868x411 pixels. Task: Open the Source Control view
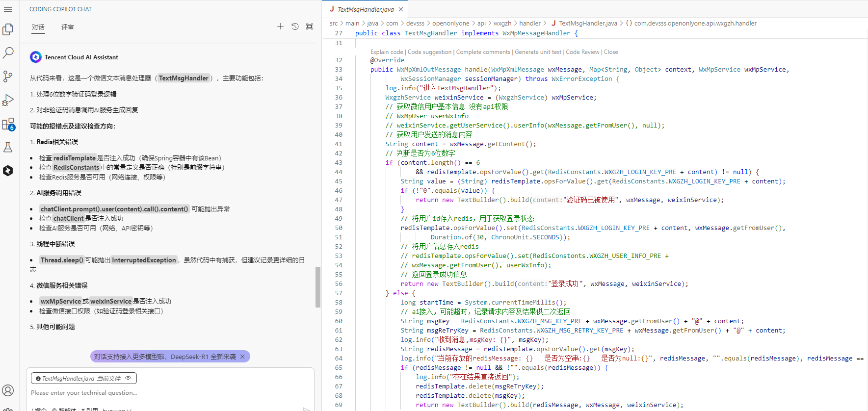[x=8, y=76]
